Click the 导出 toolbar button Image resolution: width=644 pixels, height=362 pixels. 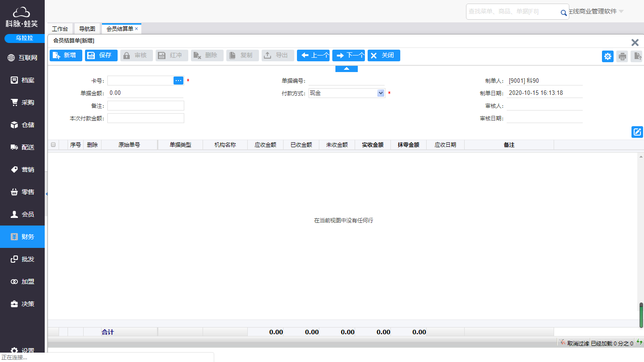click(278, 55)
